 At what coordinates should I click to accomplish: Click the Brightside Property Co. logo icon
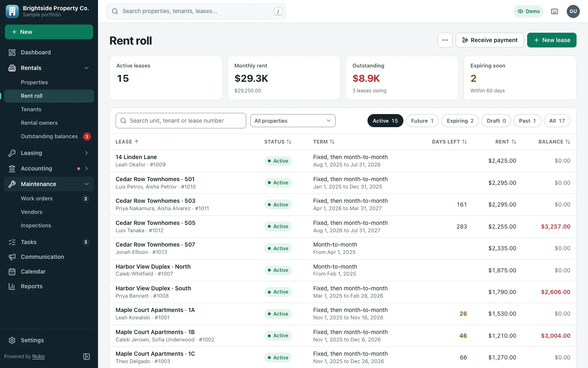pos(12,11)
